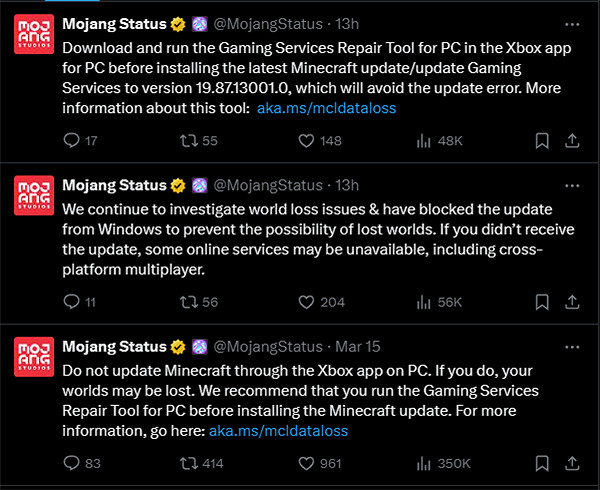Like the tweet with 148 likes
The height and width of the screenshot is (490, 600).
[309, 140]
